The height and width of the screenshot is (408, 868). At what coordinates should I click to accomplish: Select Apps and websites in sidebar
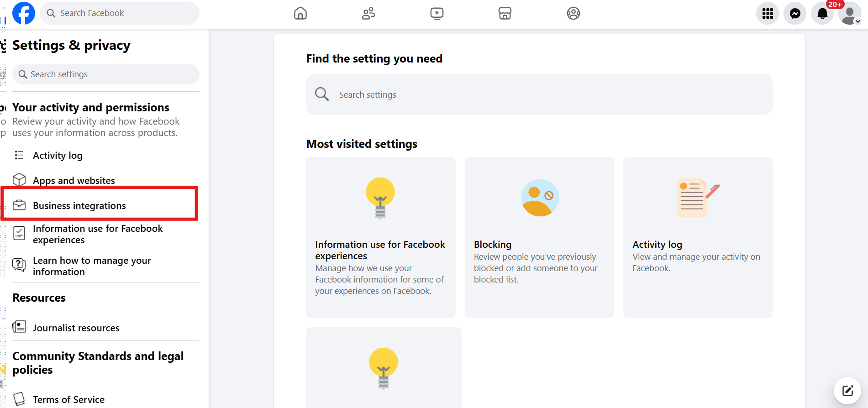(x=74, y=181)
